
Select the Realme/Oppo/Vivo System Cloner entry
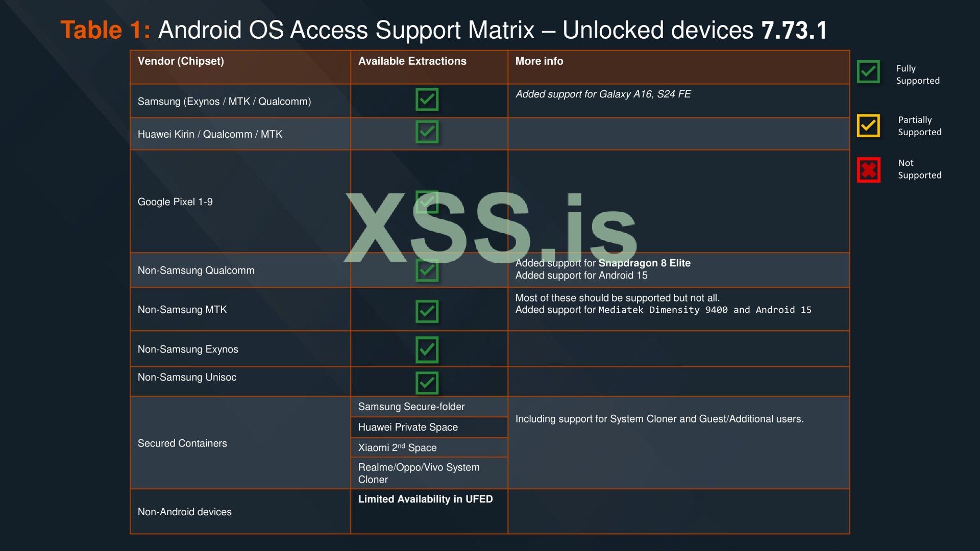coord(419,473)
